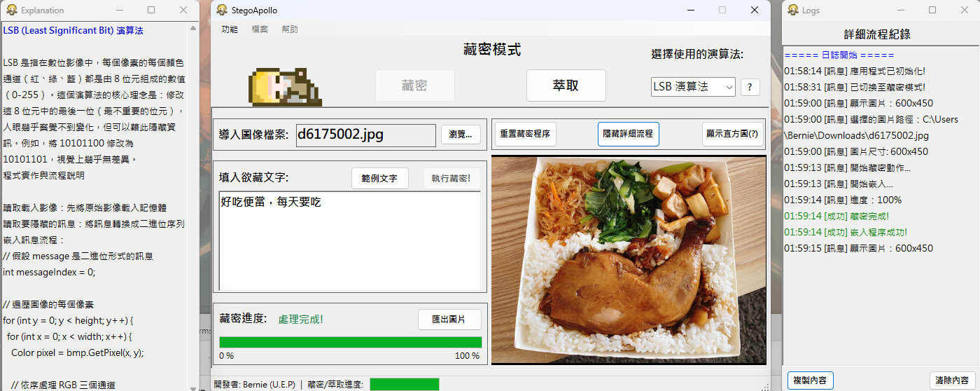Switch to 萃取 extract mode
The height and width of the screenshot is (391, 980).
[566, 85]
